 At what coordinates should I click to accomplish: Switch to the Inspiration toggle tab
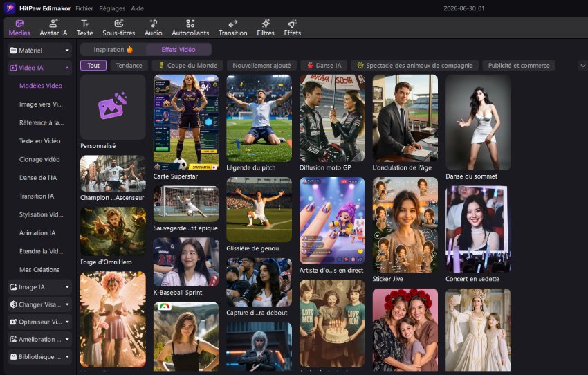[113, 50]
